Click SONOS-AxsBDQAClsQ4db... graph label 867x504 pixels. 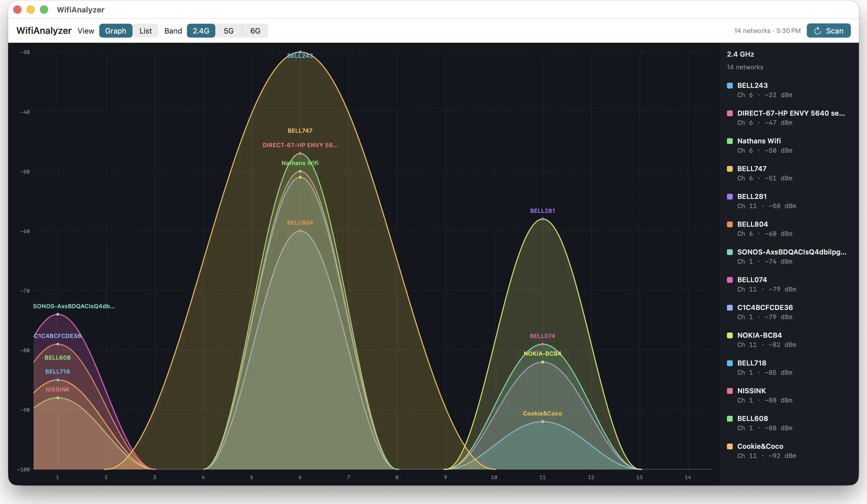coord(74,306)
